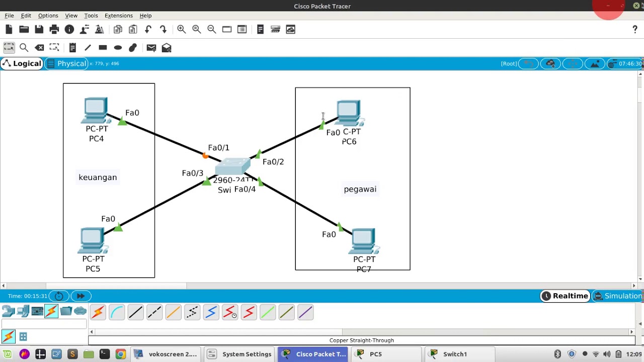
Task: Open the File menu
Action: (x=9, y=16)
